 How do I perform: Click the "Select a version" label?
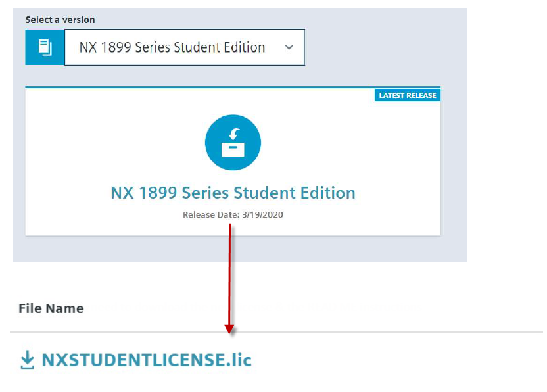pos(60,20)
